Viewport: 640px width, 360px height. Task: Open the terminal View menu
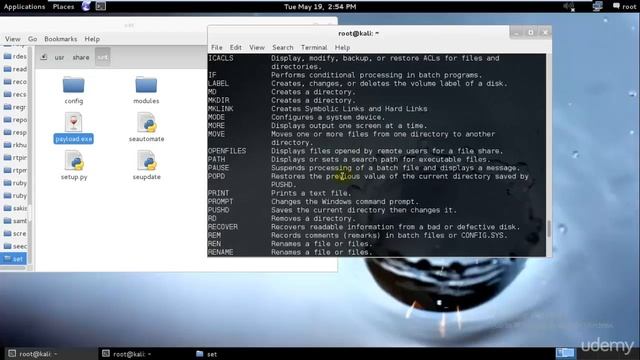coord(257,47)
